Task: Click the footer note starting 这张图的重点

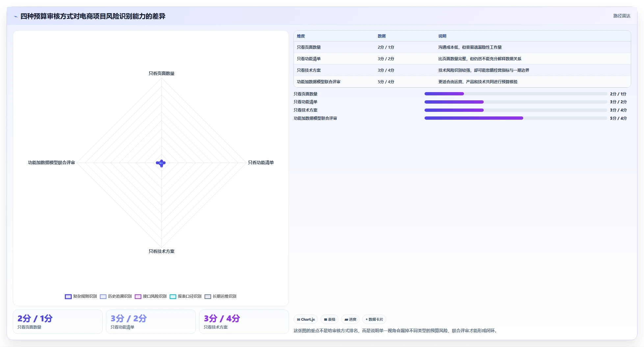Action: (x=396, y=331)
